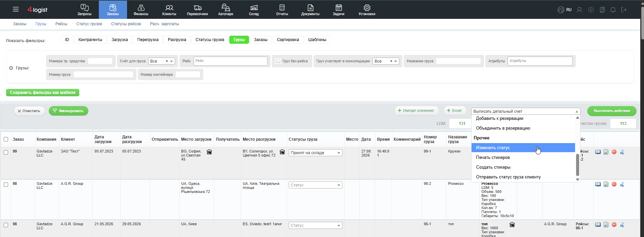The width and height of the screenshot is (644, 237).
Task: Click the Сохранить фильтры как шаблон button
Action: [43, 93]
